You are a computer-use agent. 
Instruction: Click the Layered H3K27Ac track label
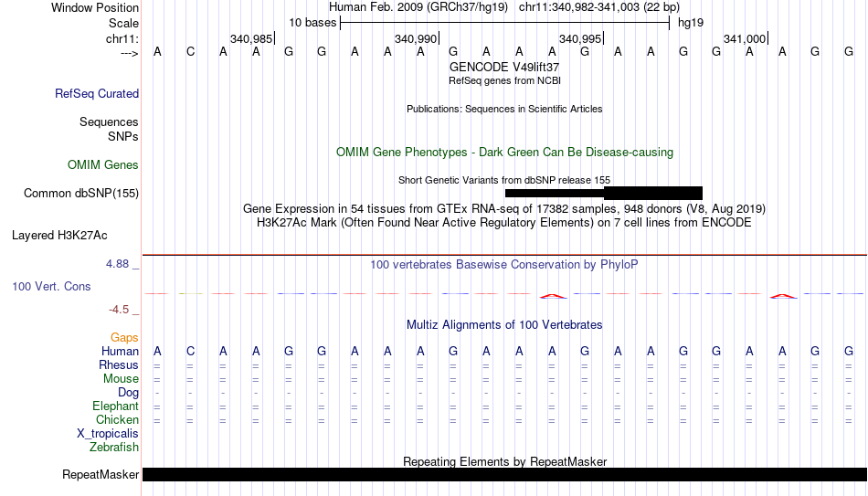pyautogui.click(x=59, y=236)
